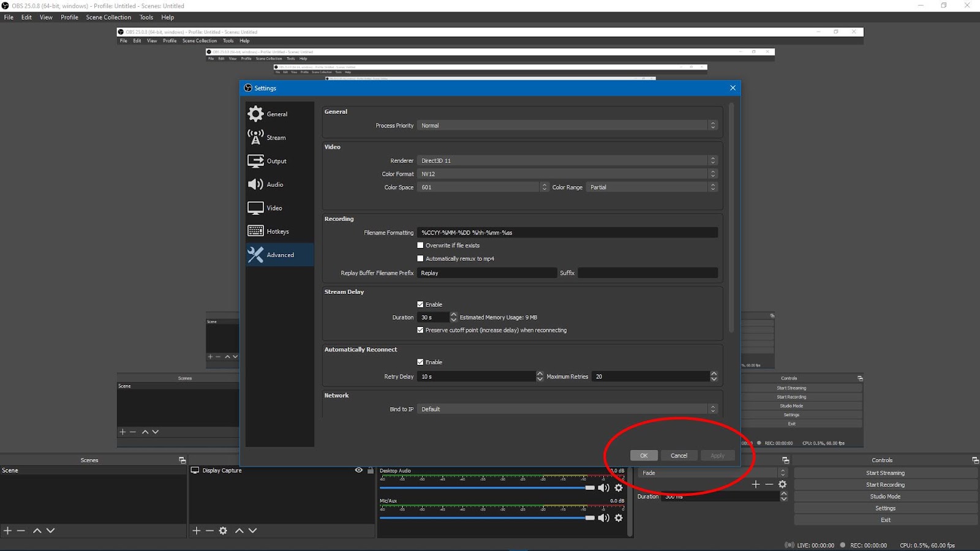Open the Tools menu
This screenshot has height=551, width=980.
click(x=146, y=17)
